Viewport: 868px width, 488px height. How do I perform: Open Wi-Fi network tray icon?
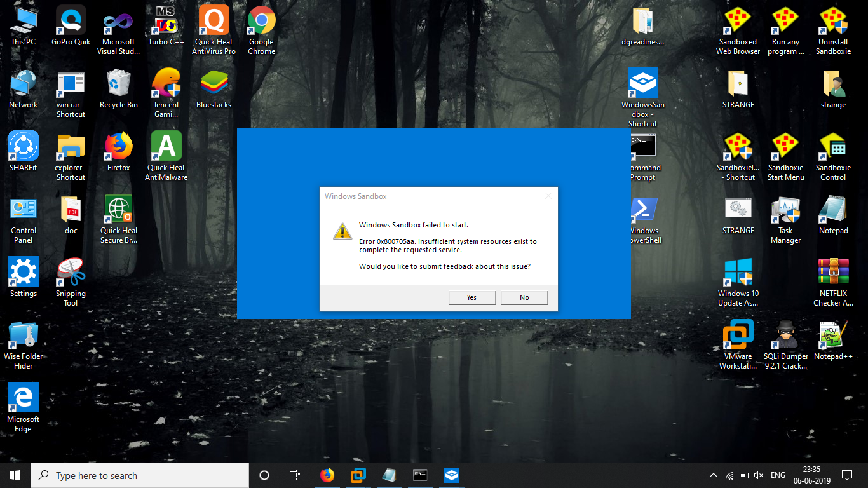click(729, 475)
